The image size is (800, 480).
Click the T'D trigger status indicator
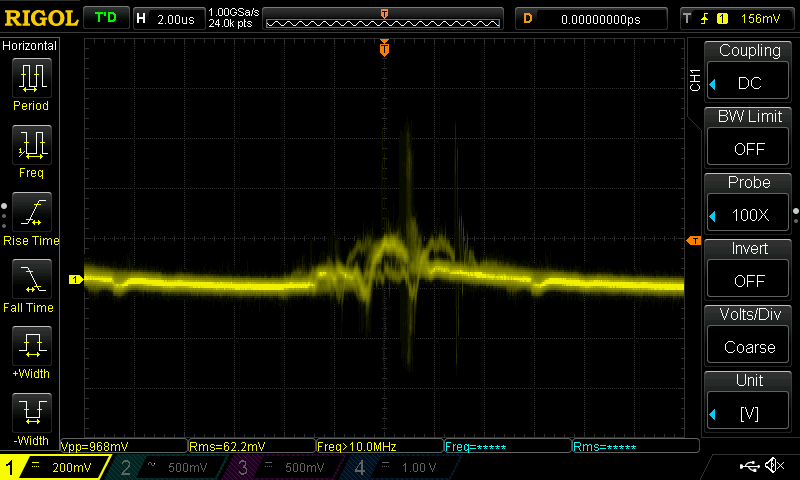[106, 18]
